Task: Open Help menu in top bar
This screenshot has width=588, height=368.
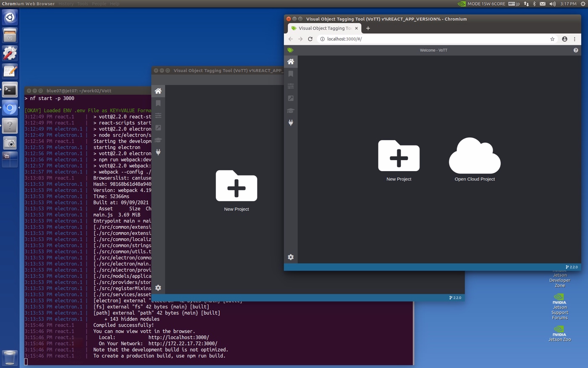Action: tap(115, 3)
